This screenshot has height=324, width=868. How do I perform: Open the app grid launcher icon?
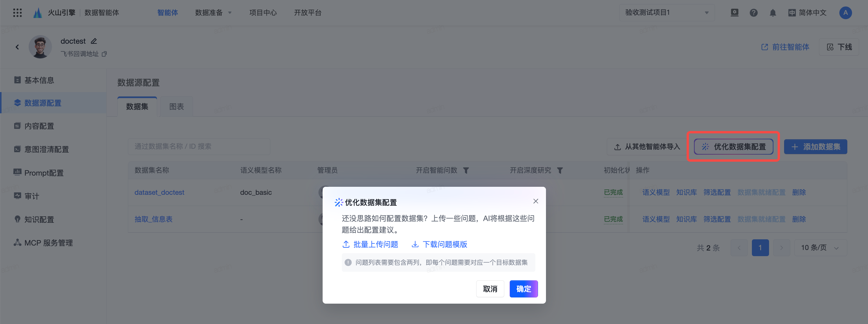pyautogui.click(x=17, y=13)
